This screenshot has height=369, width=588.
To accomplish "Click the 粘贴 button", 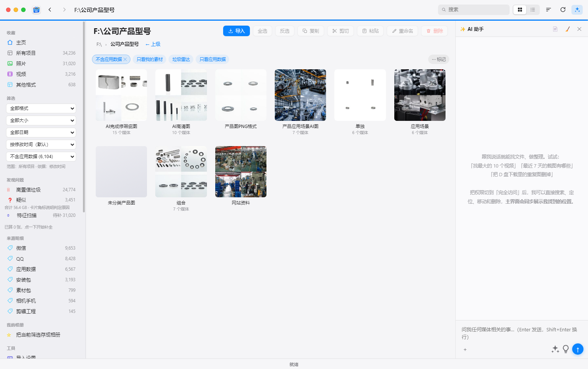I will click(x=370, y=31).
